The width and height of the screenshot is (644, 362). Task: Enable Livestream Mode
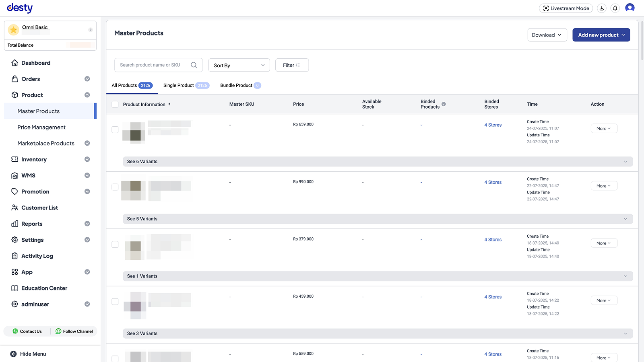pyautogui.click(x=566, y=8)
